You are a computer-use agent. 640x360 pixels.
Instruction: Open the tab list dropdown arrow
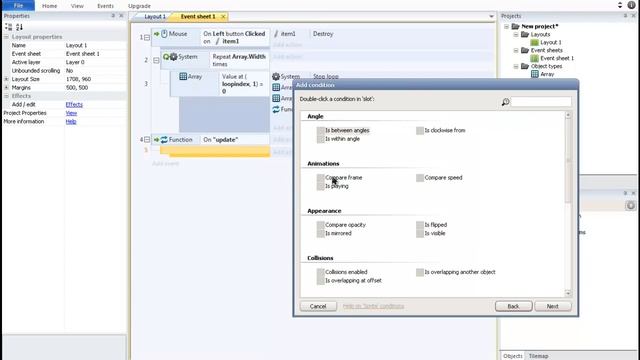pyautogui.click(x=491, y=17)
